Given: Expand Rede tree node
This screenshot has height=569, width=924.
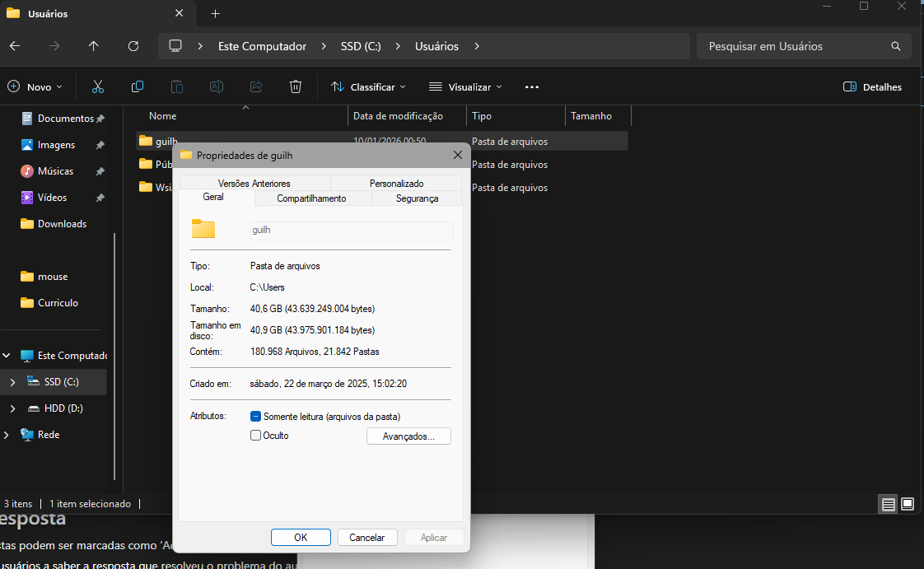Looking at the screenshot, I should (x=7, y=435).
